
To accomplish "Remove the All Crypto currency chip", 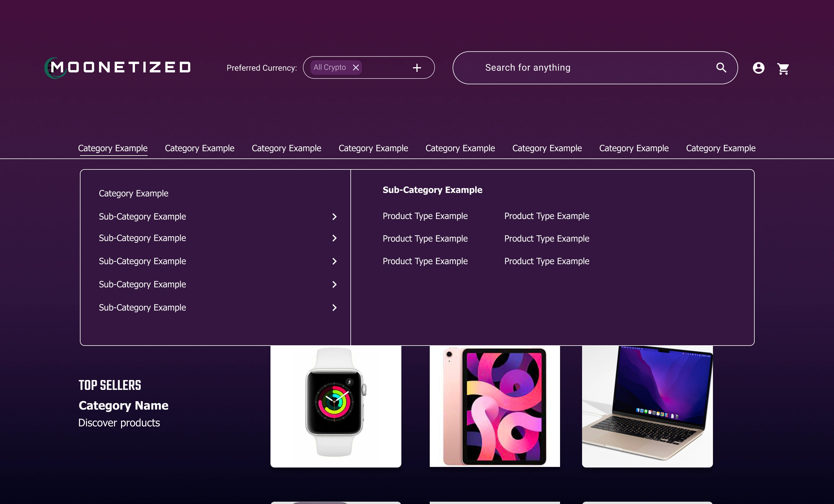I will point(356,67).
